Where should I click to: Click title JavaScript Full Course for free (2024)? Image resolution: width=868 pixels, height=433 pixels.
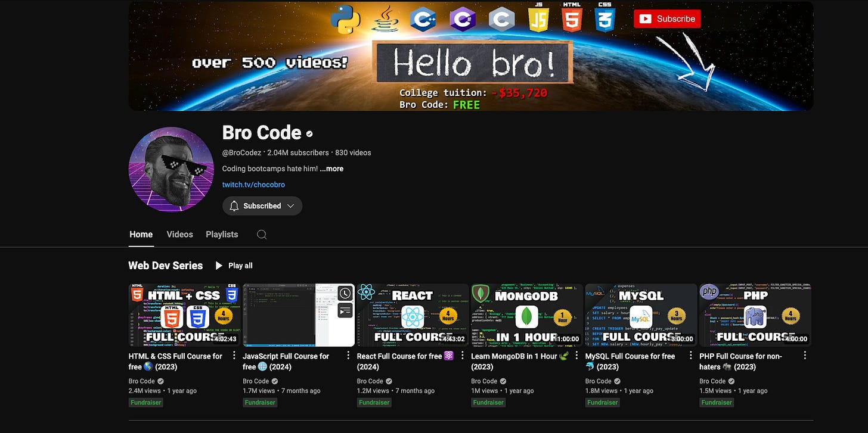coord(286,362)
